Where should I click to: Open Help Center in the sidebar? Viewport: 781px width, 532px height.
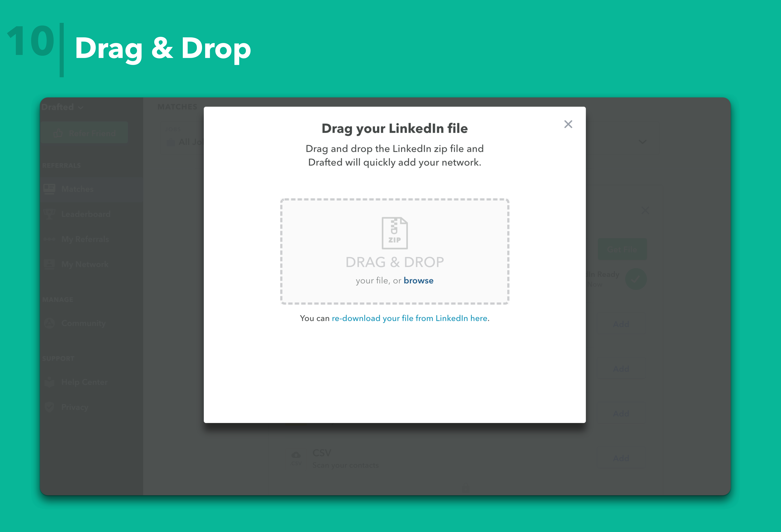pos(91,382)
